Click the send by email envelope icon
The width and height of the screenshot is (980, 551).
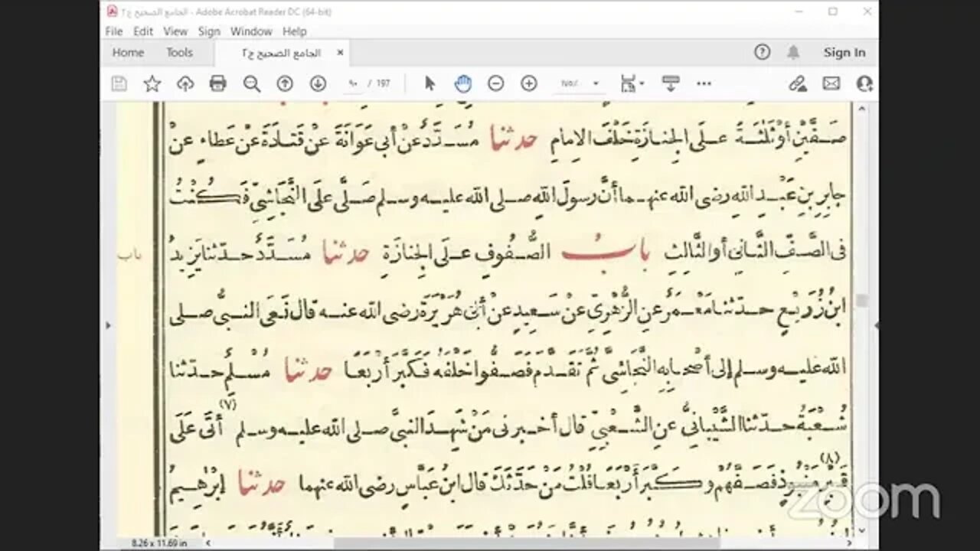coord(831,83)
